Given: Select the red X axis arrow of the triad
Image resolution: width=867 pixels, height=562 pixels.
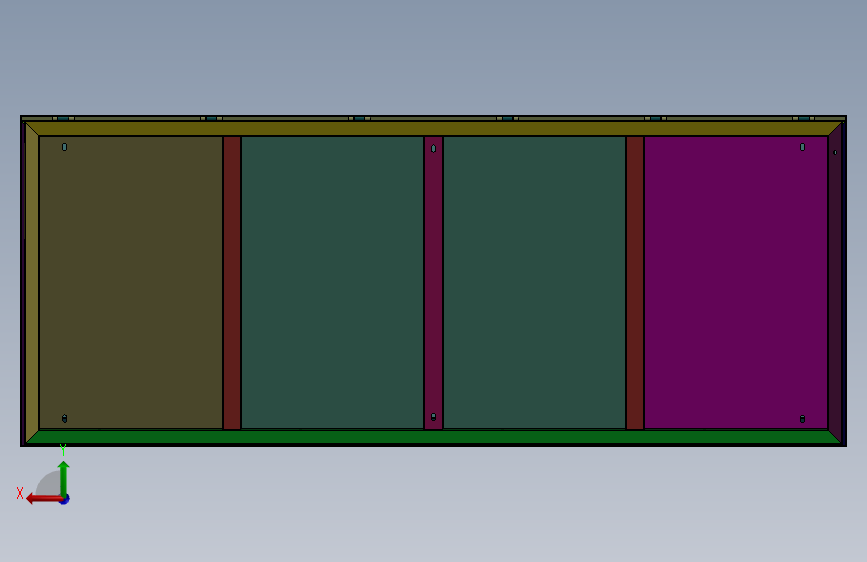Looking at the screenshot, I should coord(43,499).
